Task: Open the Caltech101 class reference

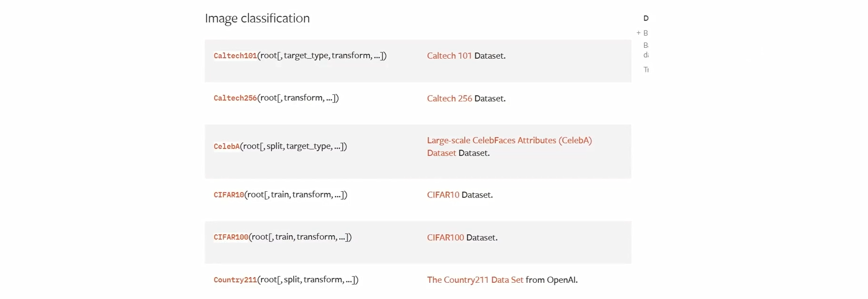Action: coord(235,56)
